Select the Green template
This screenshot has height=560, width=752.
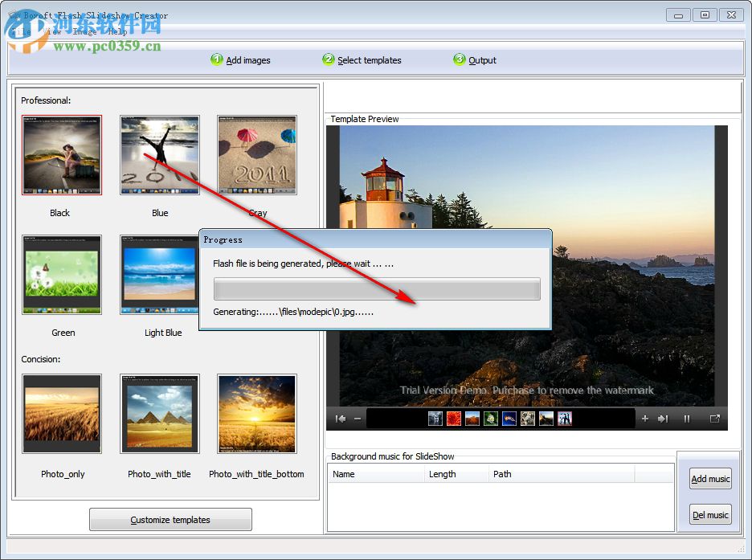click(x=62, y=273)
